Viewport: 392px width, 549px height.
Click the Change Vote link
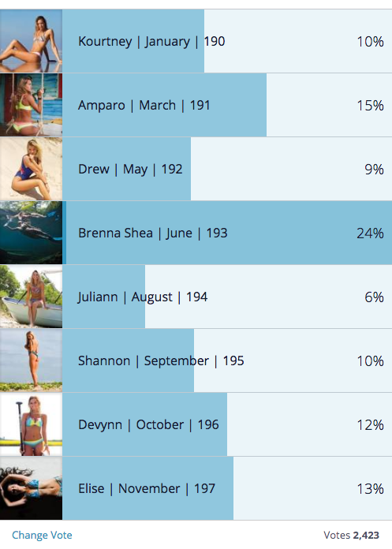[x=42, y=535]
